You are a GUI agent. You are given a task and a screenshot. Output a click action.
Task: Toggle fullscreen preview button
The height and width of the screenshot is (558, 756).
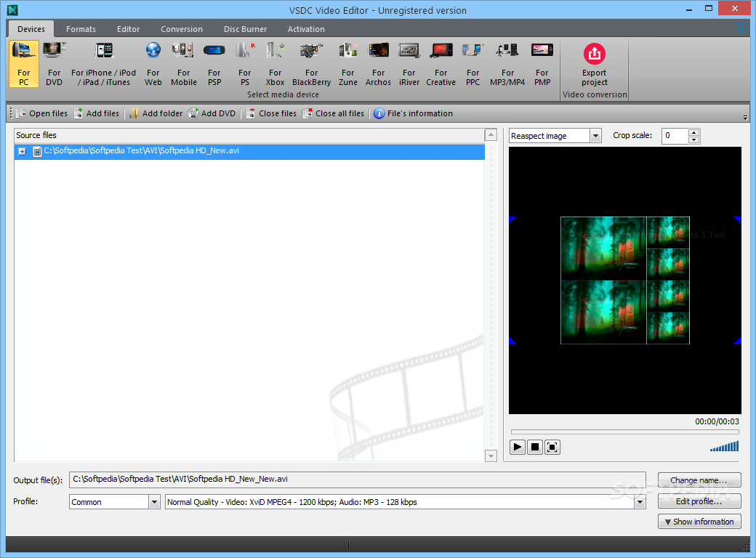coord(552,447)
